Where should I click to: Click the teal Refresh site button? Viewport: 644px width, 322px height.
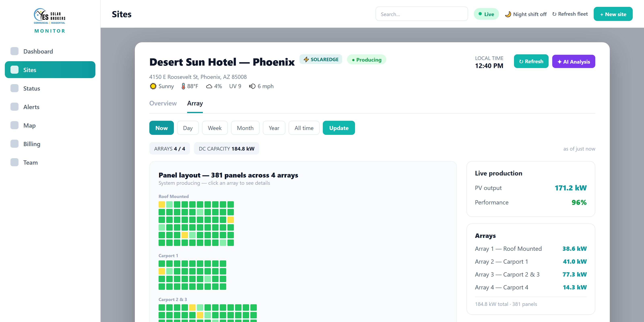click(x=531, y=61)
